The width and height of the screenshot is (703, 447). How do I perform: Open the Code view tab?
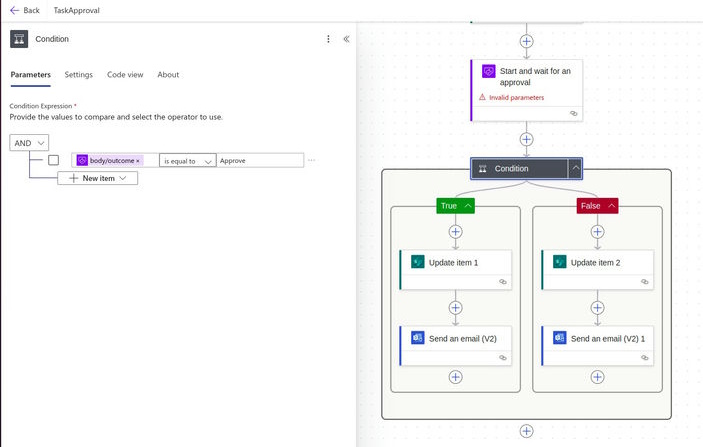coord(125,75)
